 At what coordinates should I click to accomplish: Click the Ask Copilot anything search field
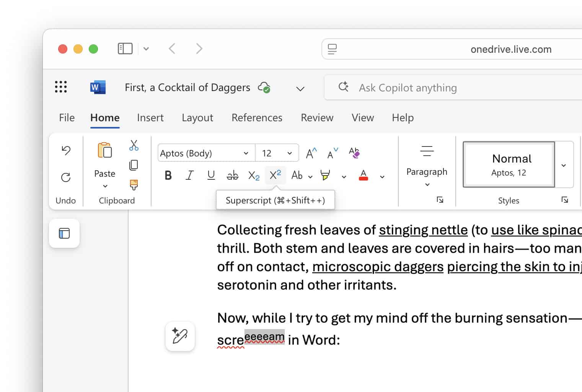(421, 88)
